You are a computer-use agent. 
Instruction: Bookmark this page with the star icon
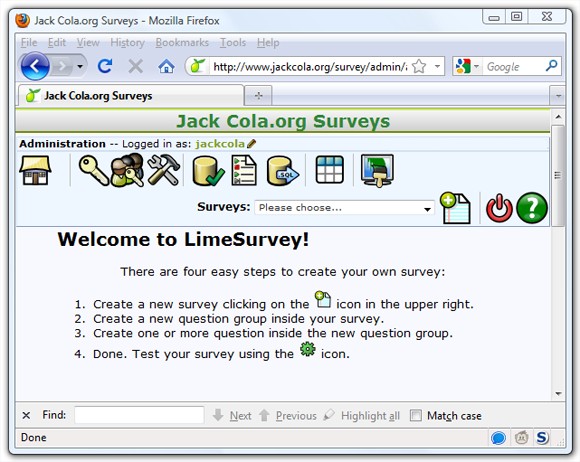tap(419, 67)
